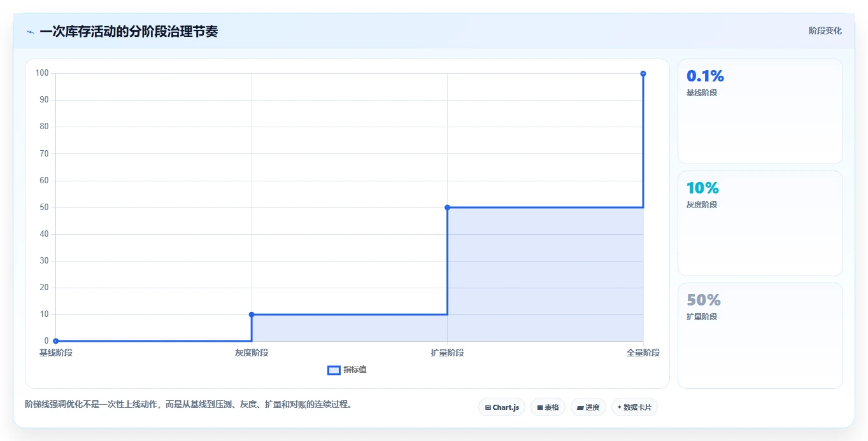Viewport: 868px width, 441px height.
Task: Click the icon inside the 进度 tag
Action: click(580, 407)
